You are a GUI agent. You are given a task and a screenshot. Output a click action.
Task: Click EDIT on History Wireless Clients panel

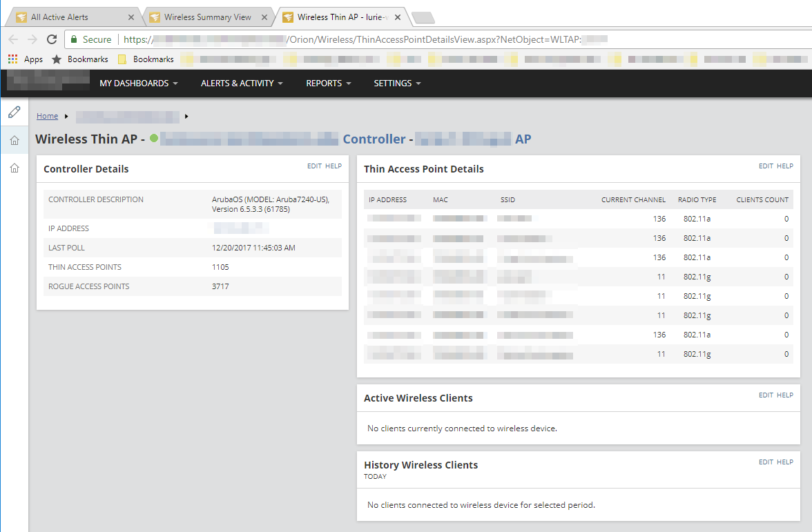[766, 462]
